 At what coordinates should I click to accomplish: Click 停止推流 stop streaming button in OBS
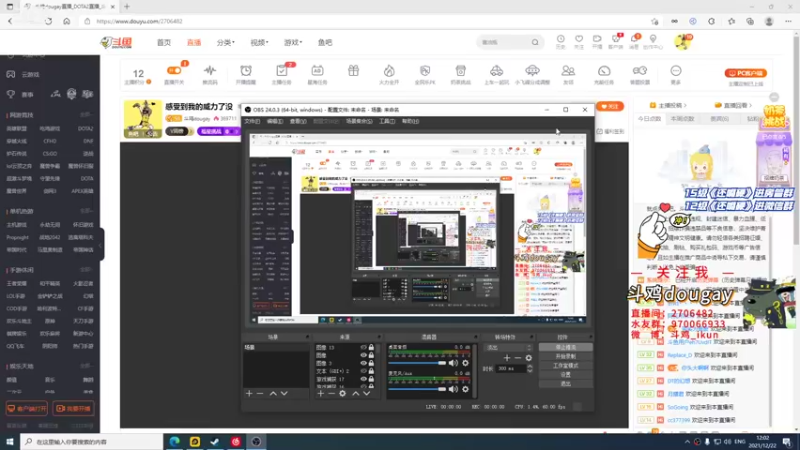click(x=565, y=347)
